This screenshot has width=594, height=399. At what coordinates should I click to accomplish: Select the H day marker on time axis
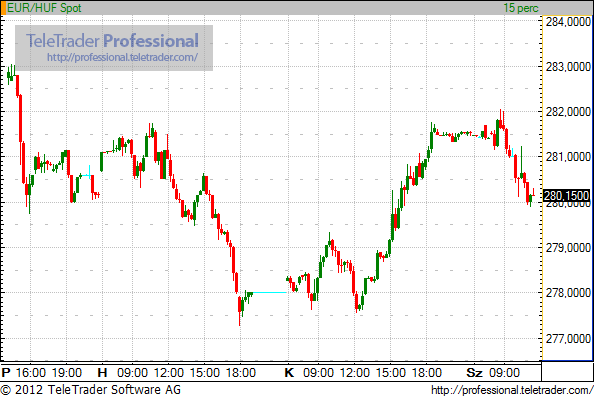(x=102, y=372)
